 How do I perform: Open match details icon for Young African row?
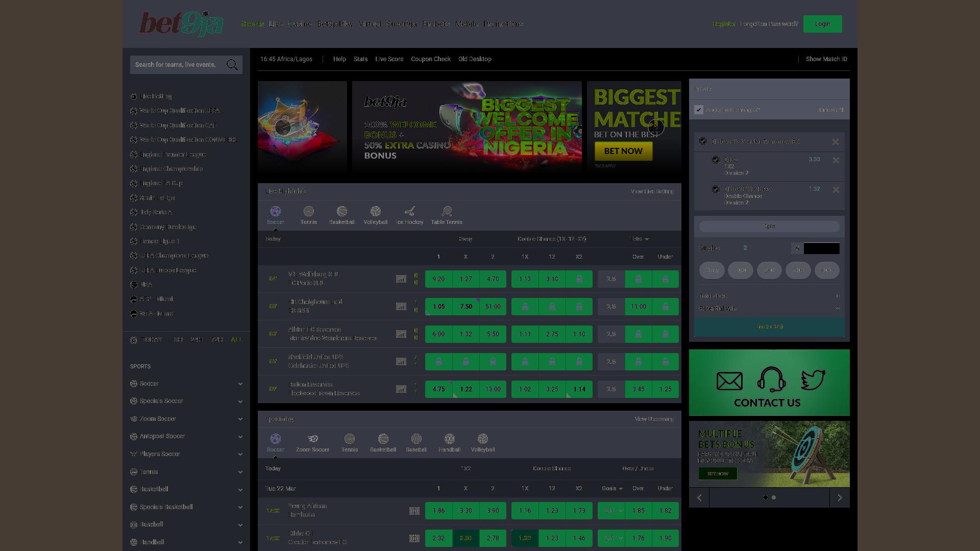[414, 511]
